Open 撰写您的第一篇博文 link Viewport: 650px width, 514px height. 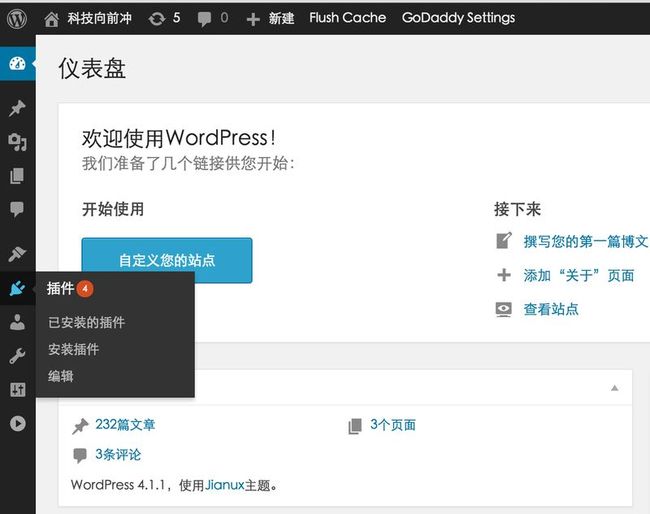(x=585, y=241)
